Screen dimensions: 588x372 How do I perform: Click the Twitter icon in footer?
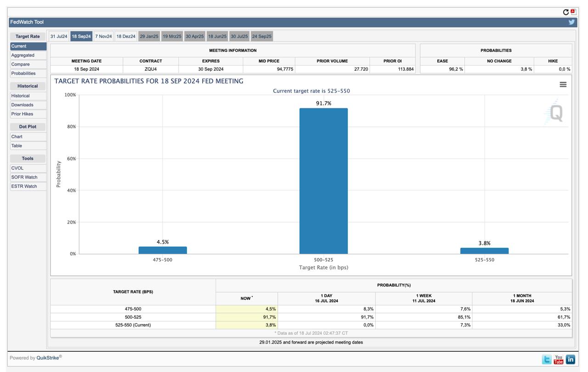click(547, 360)
